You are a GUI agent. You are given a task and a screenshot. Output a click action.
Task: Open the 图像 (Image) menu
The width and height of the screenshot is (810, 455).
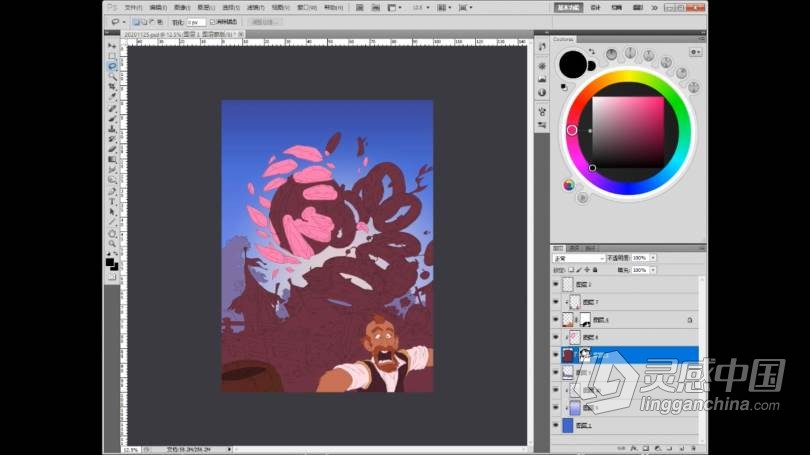tap(182, 8)
